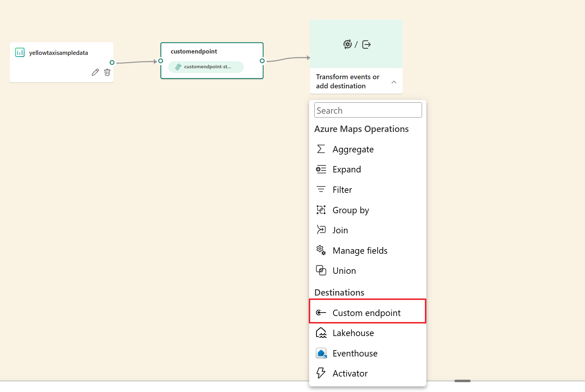Click the Eventhouse destination icon
The height and width of the screenshot is (392, 585).
pos(321,353)
